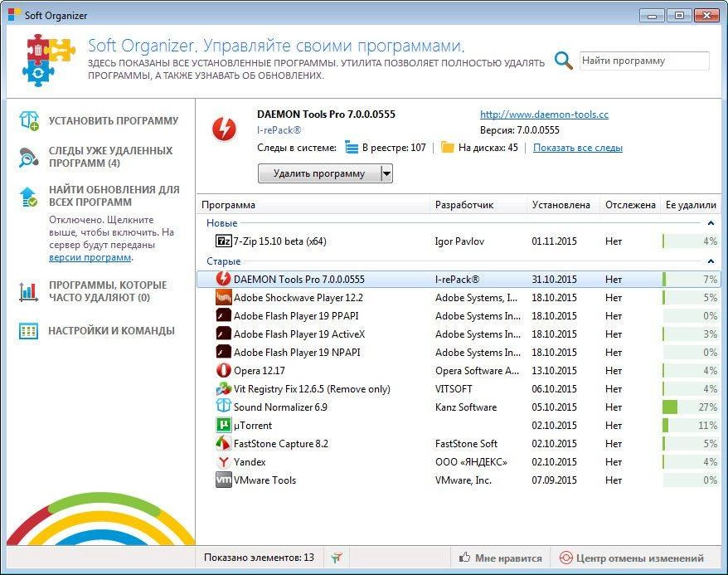This screenshot has width=728, height=575.
Task: Click the find updates arrow icon
Action: coord(29,197)
